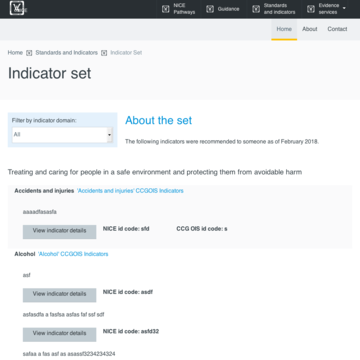Open the Home tab

284,29
